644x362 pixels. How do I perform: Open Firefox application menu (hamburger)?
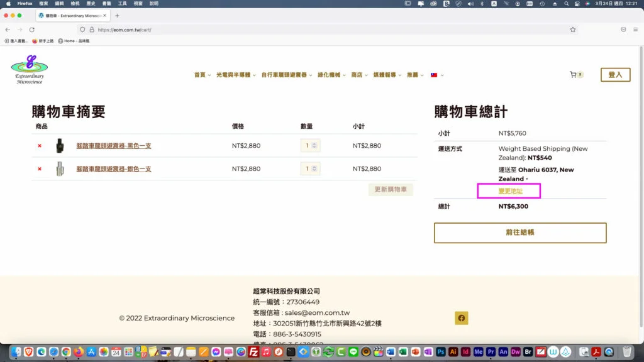click(x=635, y=30)
